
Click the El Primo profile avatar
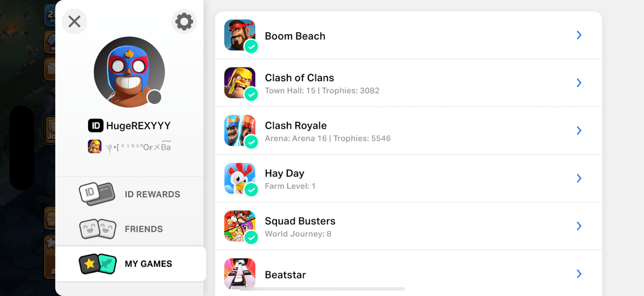pos(129,72)
